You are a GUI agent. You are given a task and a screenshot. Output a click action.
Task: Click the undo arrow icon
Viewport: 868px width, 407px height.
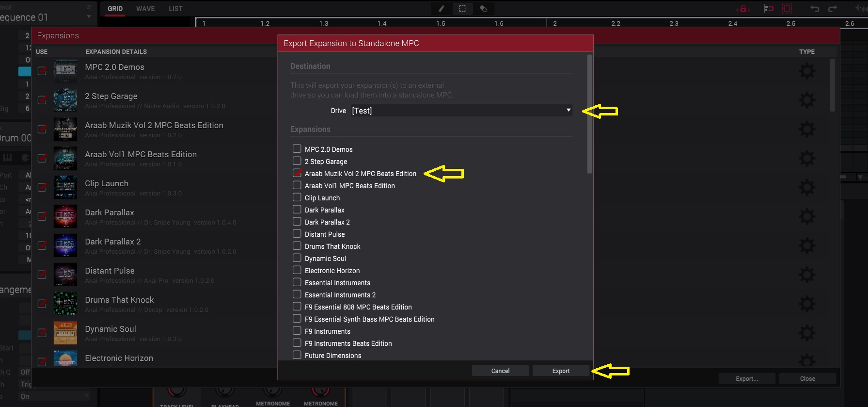(x=815, y=9)
